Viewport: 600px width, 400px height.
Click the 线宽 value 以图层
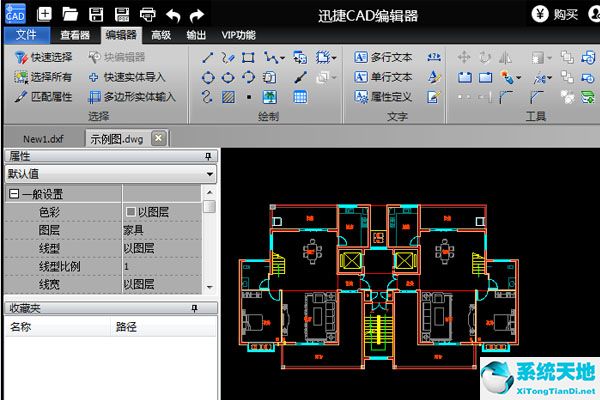(162, 284)
